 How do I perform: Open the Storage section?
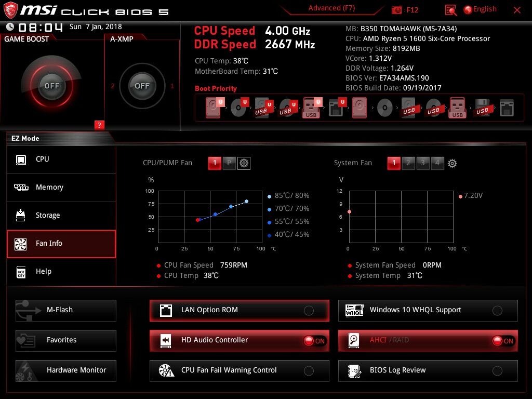tap(61, 216)
